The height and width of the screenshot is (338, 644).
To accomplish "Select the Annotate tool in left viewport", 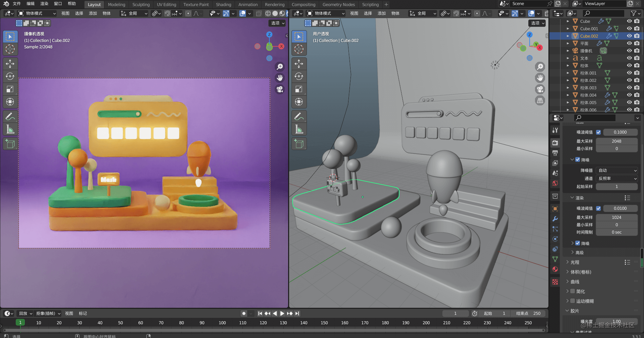I will [10, 116].
